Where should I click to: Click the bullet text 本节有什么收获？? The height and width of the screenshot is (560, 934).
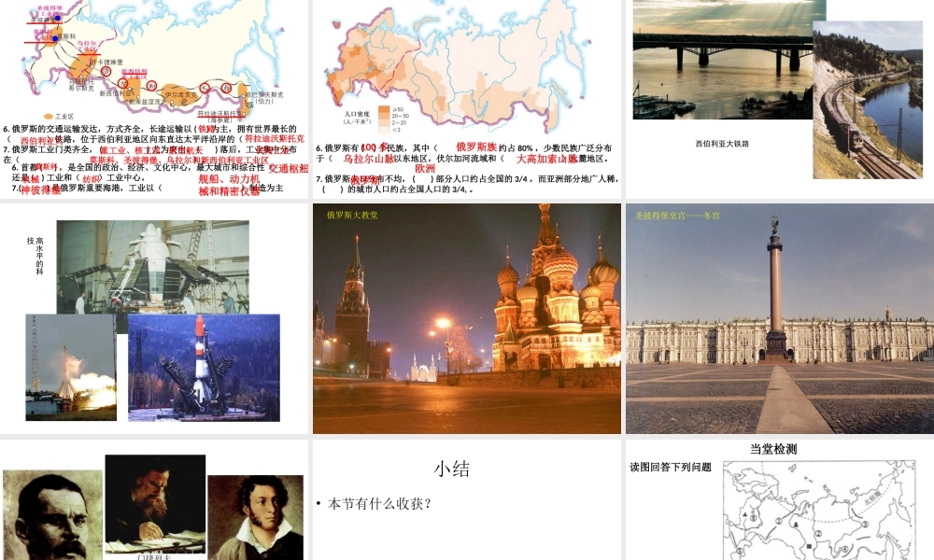click(379, 504)
